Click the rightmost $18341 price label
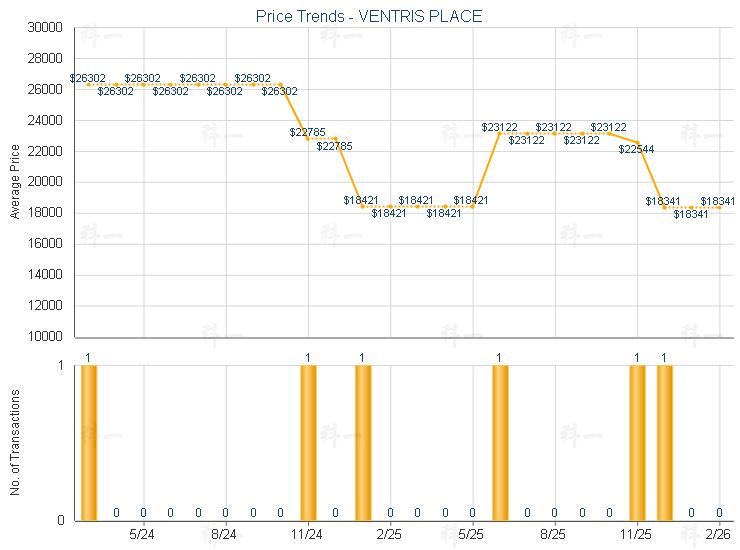Image resolution: width=740 pixels, height=550 pixels. coord(718,202)
